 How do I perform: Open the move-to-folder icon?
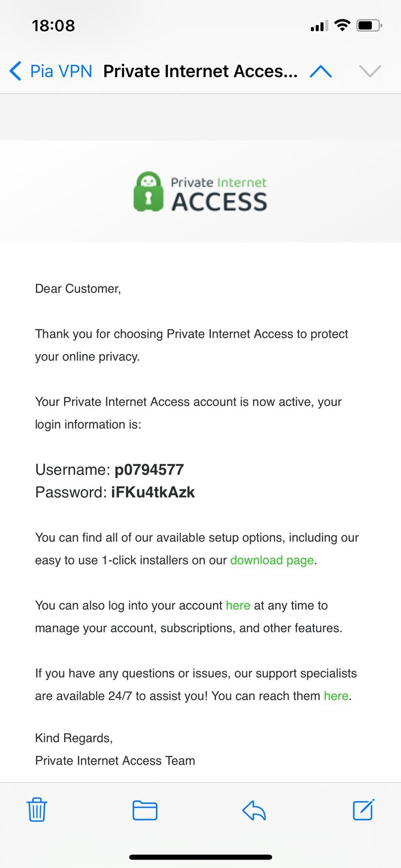tap(145, 810)
